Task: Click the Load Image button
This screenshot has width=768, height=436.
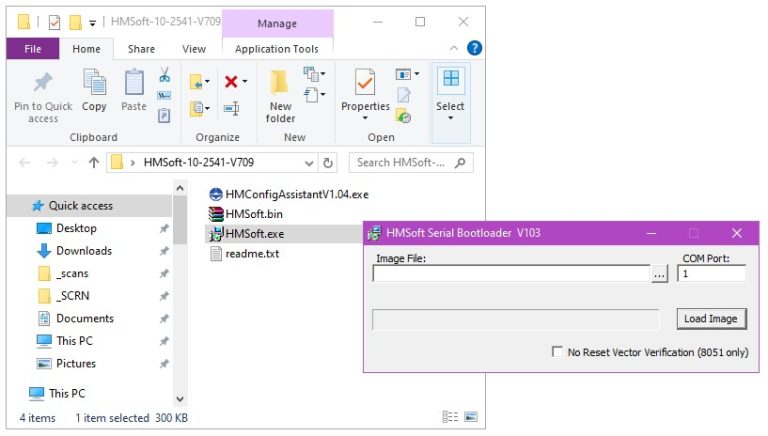Action: [x=710, y=319]
